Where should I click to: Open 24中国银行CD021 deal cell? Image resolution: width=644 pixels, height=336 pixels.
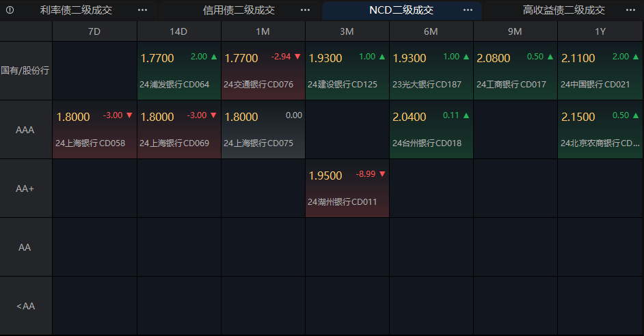pyautogui.click(x=600, y=70)
